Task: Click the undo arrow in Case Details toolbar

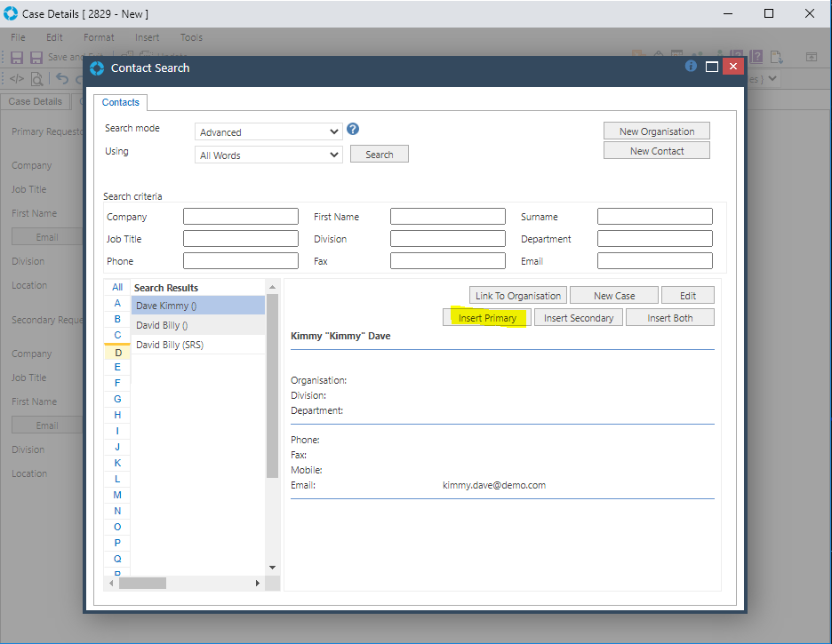Action: pos(62,79)
